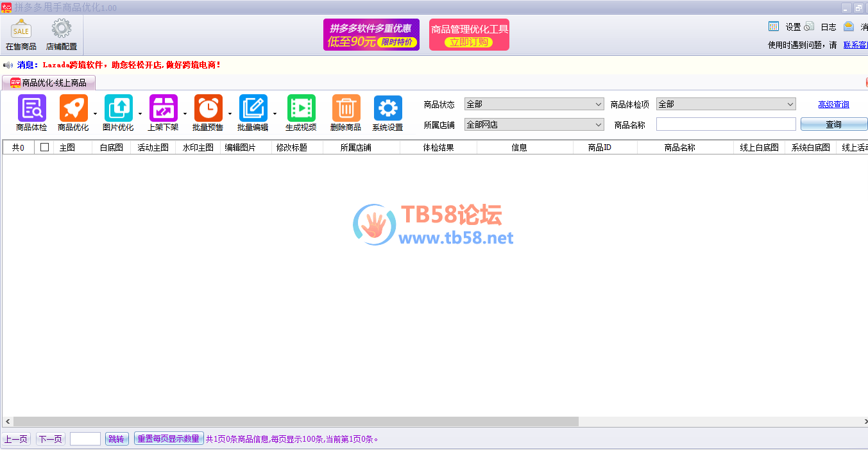The height and width of the screenshot is (450, 868).
Task: Open the 所属店铺 全部网店 combo box
Action: click(534, 124)
